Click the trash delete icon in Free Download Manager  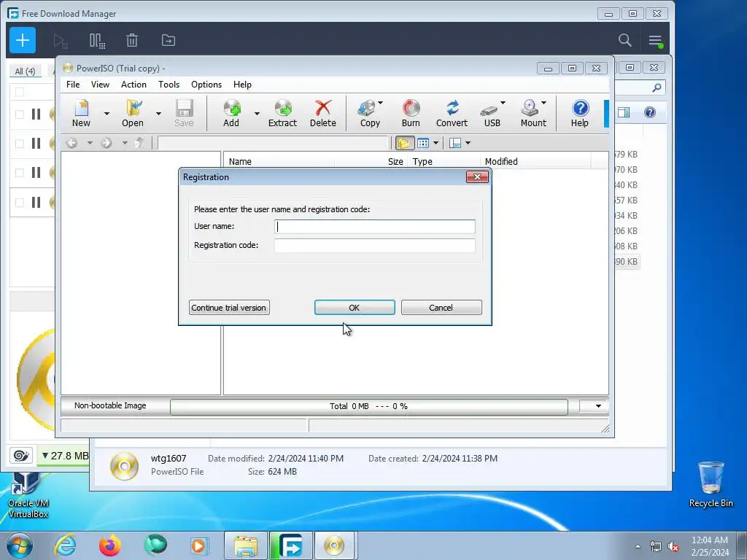[x=132, y=41]
